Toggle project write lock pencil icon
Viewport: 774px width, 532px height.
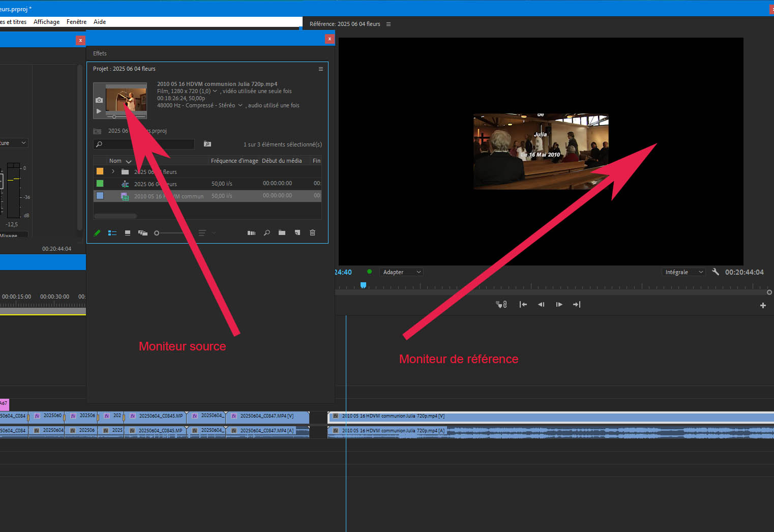[x=97, y=233]
